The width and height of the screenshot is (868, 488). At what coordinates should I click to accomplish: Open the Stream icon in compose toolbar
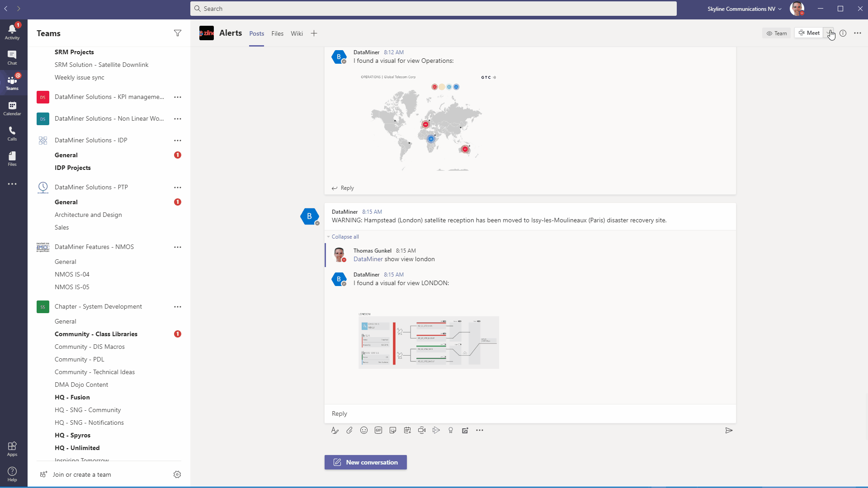[x=436, y=430]
